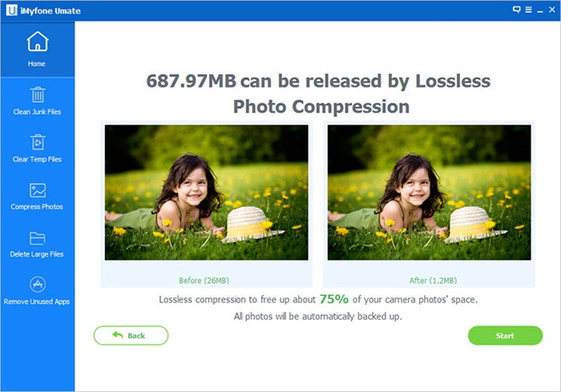Minimize the iMyfone Umate window
561x392 pixels.
[540, 10]
